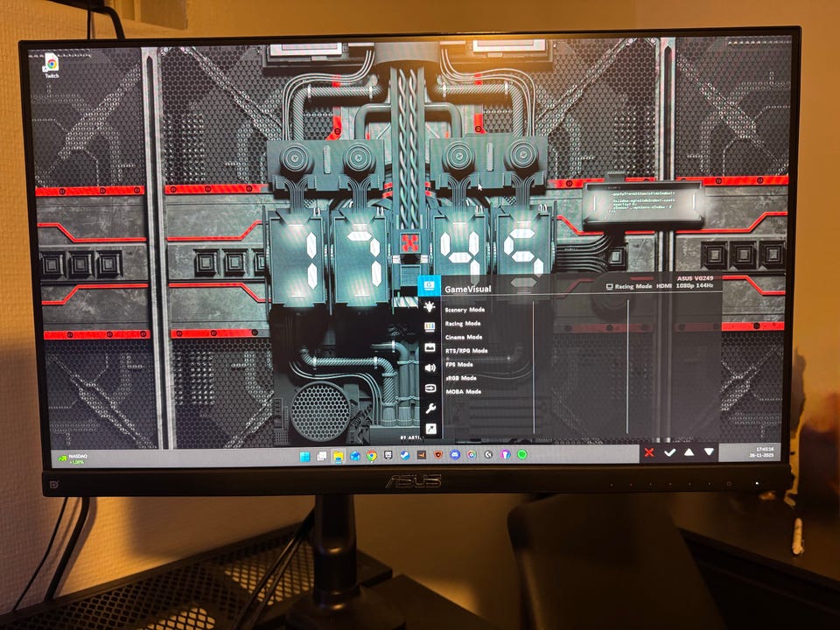
Task: Select FPS Mode in GameVisual menu
Action: pyautogui.click(x=458, y=364)
